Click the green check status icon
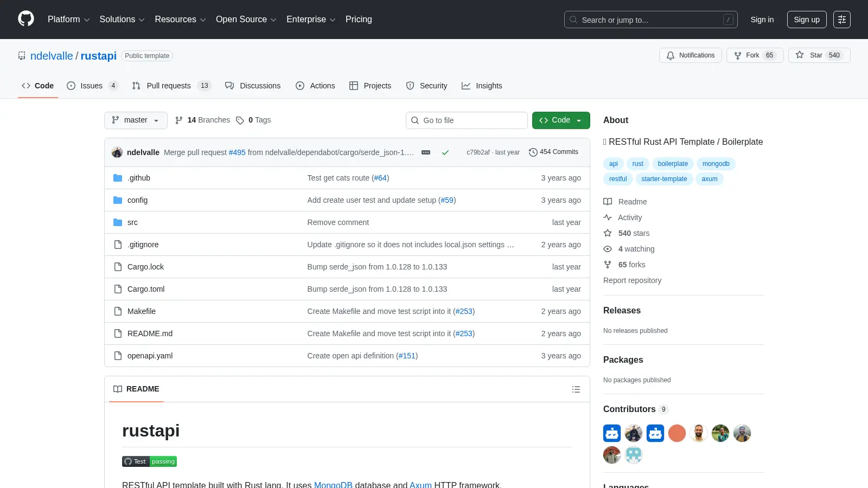The width and height of the screenshot is (868, 488). coord(445,152)
